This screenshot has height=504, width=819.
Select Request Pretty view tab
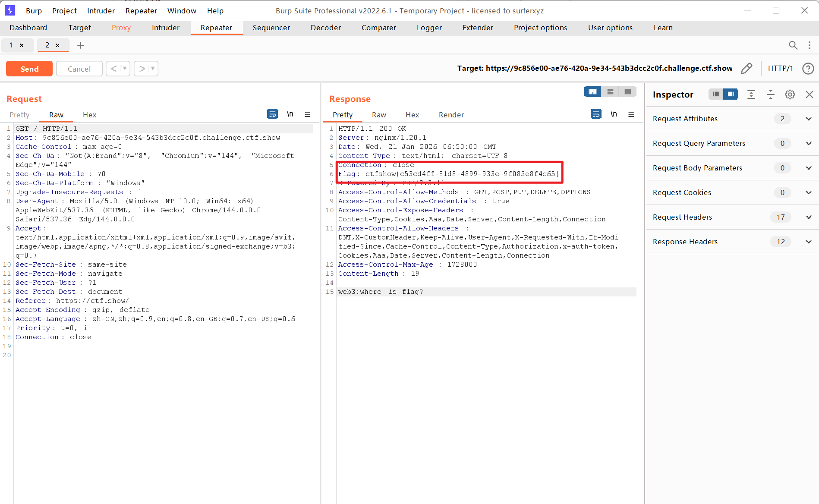coord(19,115)
